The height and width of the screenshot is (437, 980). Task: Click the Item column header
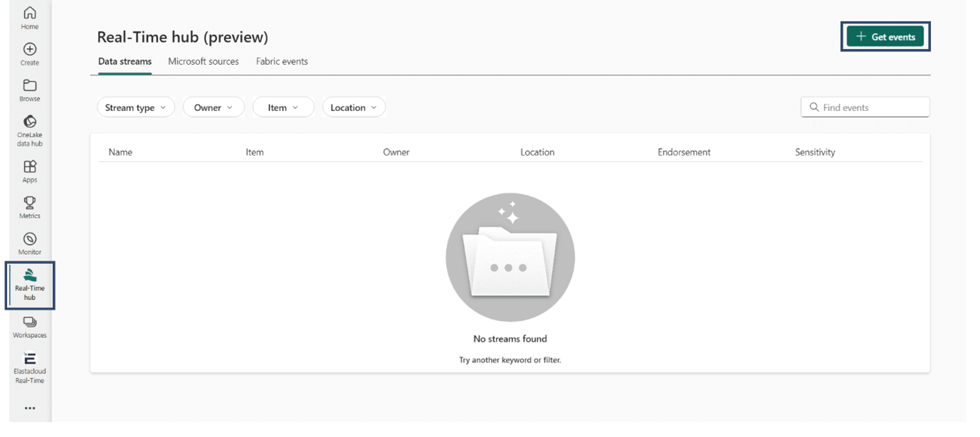pyautogui.click(x=255, y=152)
